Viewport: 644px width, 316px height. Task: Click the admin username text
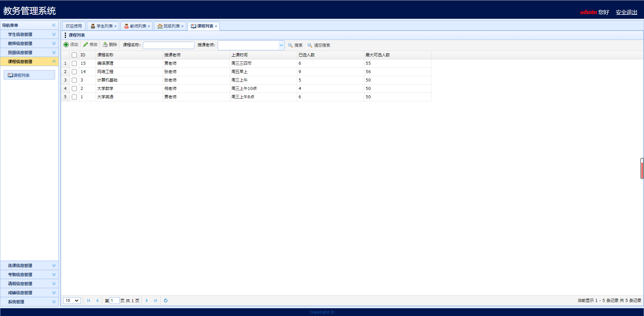pos(588,12)
